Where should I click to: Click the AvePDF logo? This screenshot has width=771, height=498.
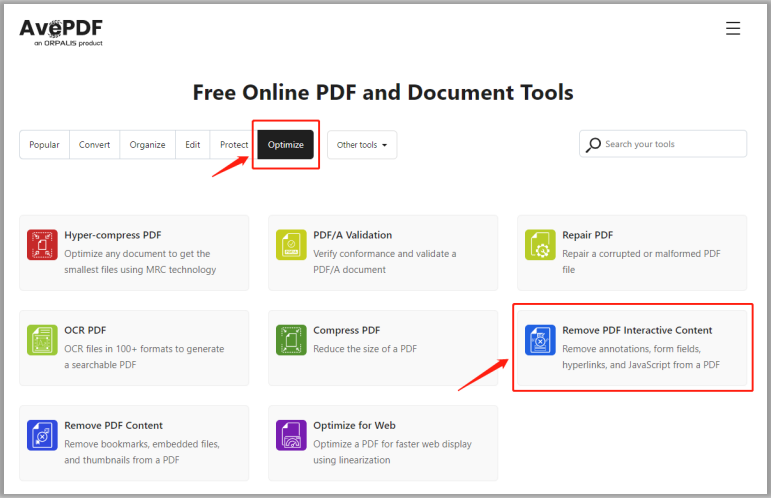click(61, 32)
